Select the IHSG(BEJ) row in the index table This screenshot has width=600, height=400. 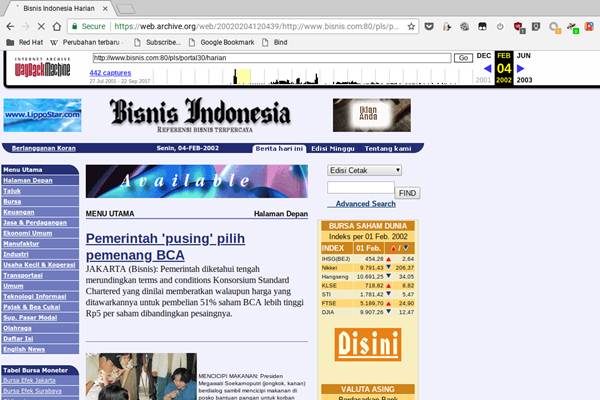368,259
